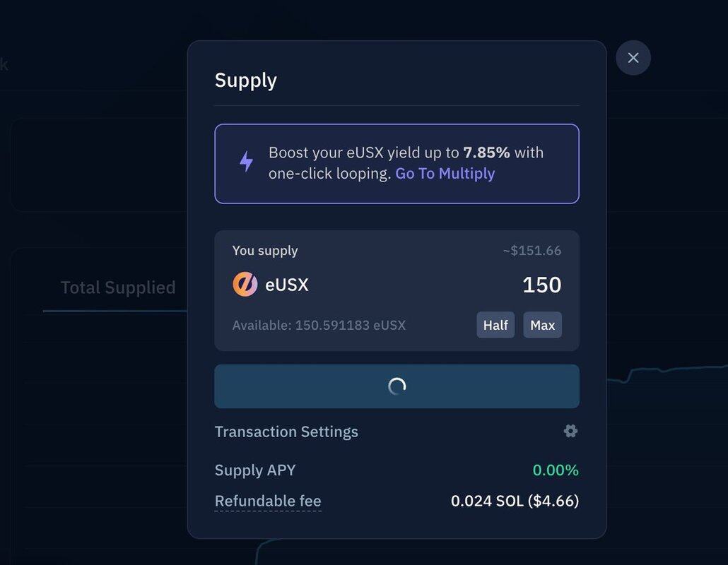
Task: Close the Supply dialog with the X icon
Action: (633, 58)
